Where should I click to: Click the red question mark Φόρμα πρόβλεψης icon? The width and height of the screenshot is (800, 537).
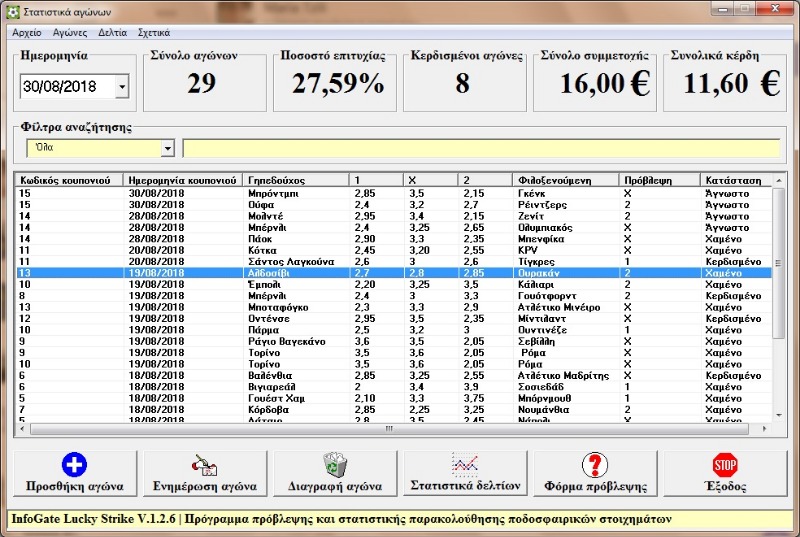pos(595,464)
